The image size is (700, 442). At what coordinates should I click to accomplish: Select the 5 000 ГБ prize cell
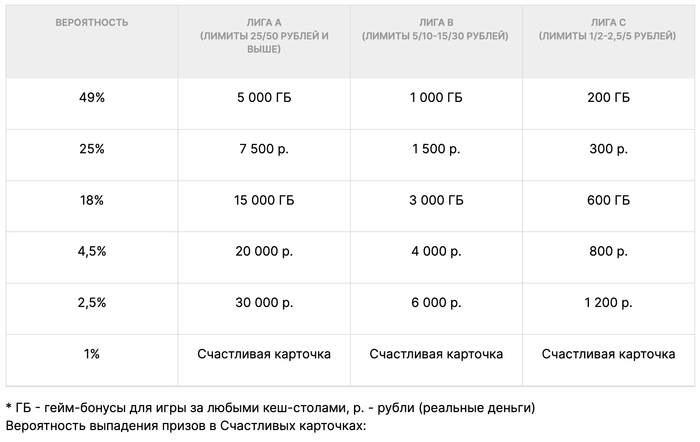264,98
